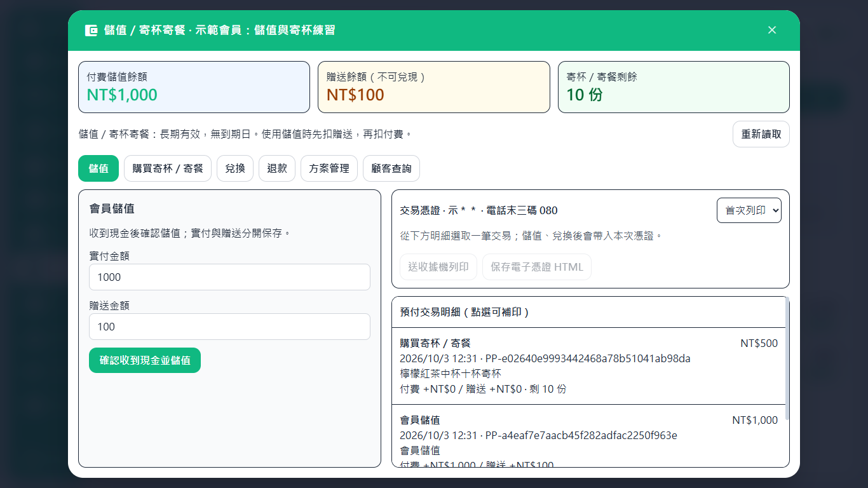
Task: Switch to the 顧客查詢 tab
Action: pyautogui.click(x=391, y=168)
